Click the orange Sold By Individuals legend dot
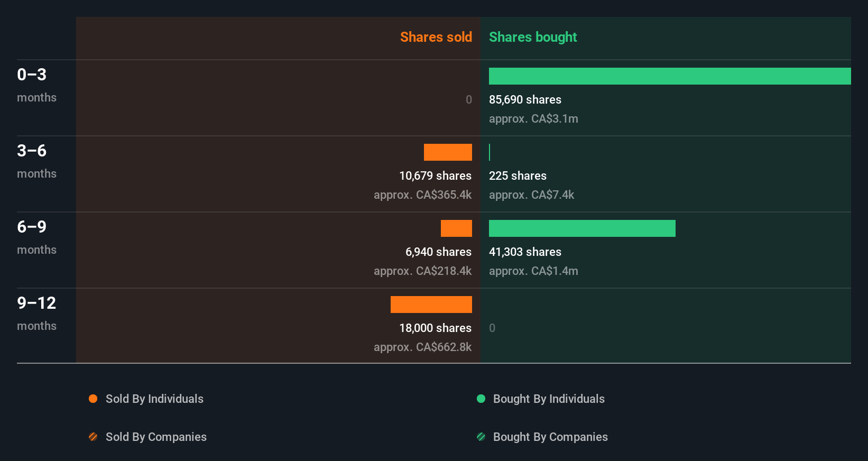This screenshot has width=868, height=461. click(93, 399)
